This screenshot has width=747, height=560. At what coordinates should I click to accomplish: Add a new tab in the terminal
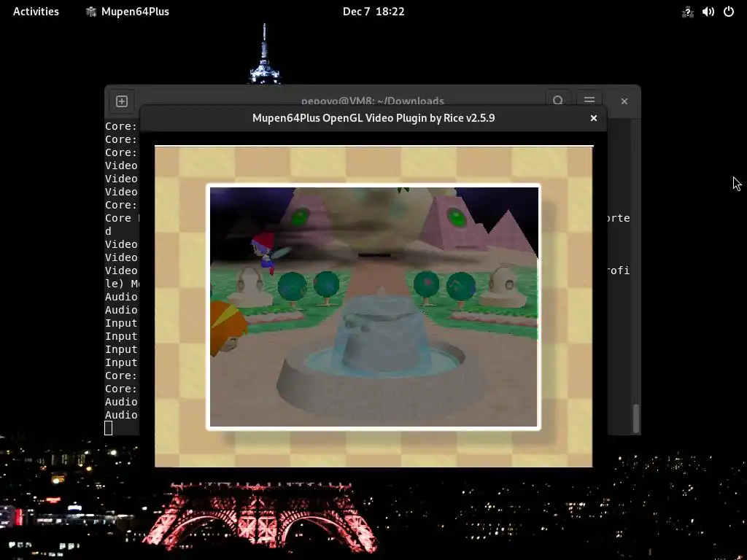[x=122, y=101]
